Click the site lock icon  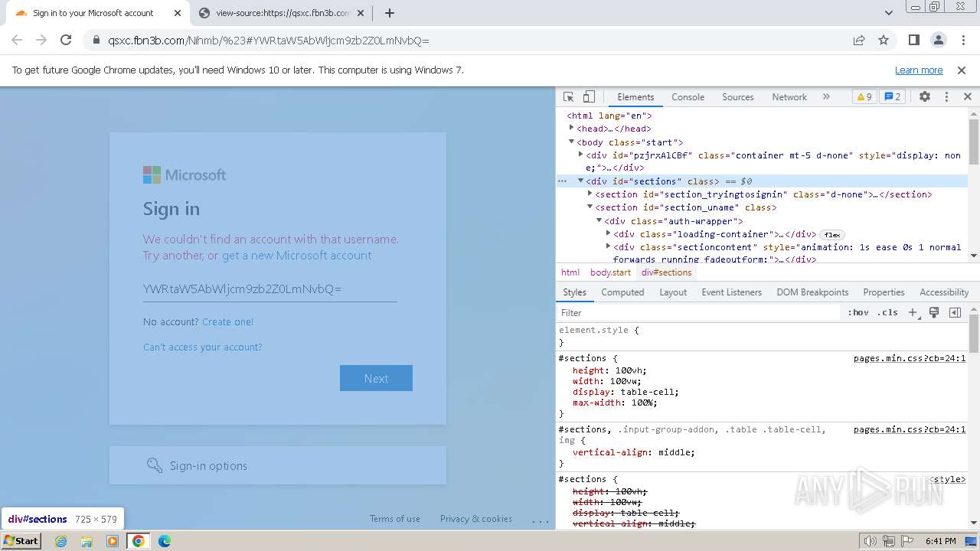tap(96, 41)
